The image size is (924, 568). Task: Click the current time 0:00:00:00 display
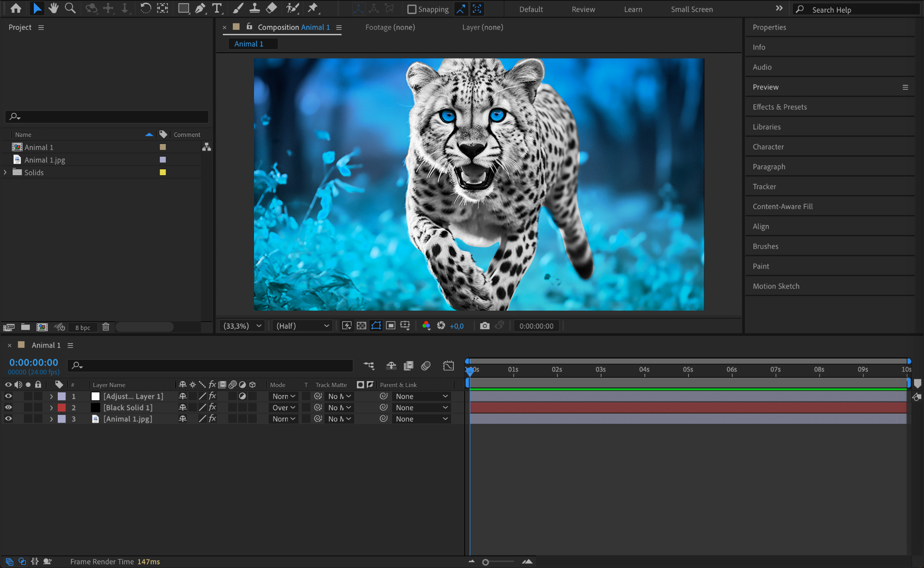pyautogui.click(x=34, y=362)
